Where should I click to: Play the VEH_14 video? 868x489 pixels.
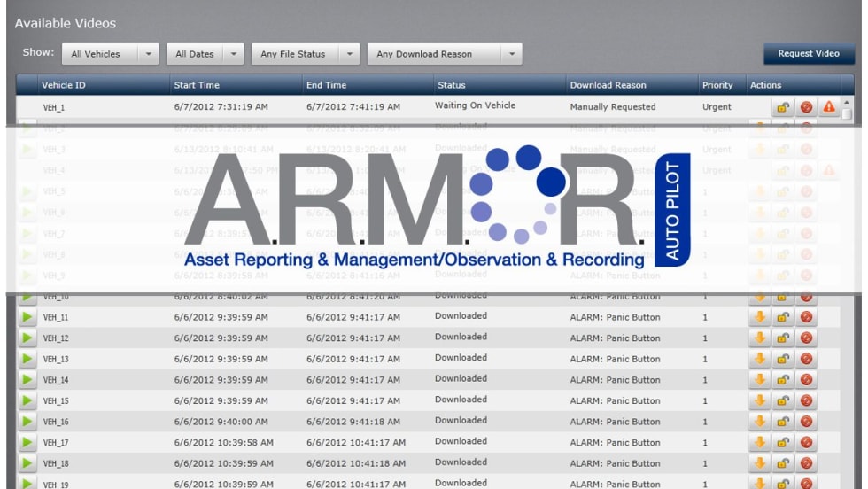pos(27,380)
